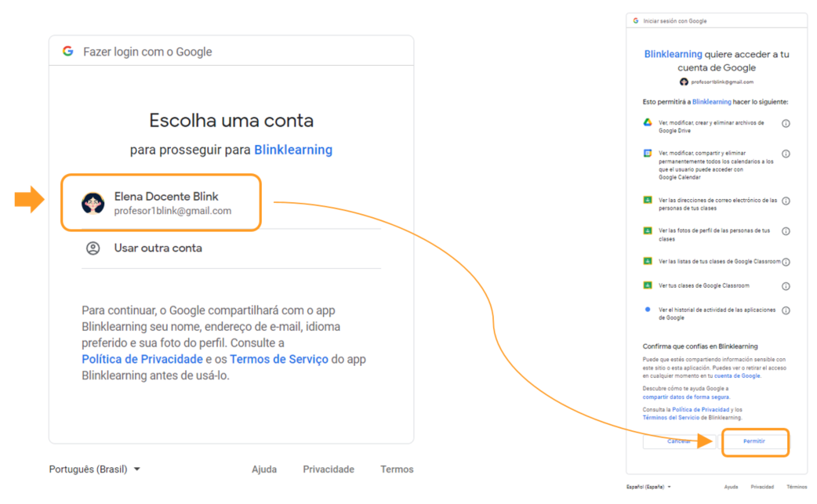Choose 'Usar outra conta' option
The image size is (817, 504).
pyautogui.click(x=158, y=248)
